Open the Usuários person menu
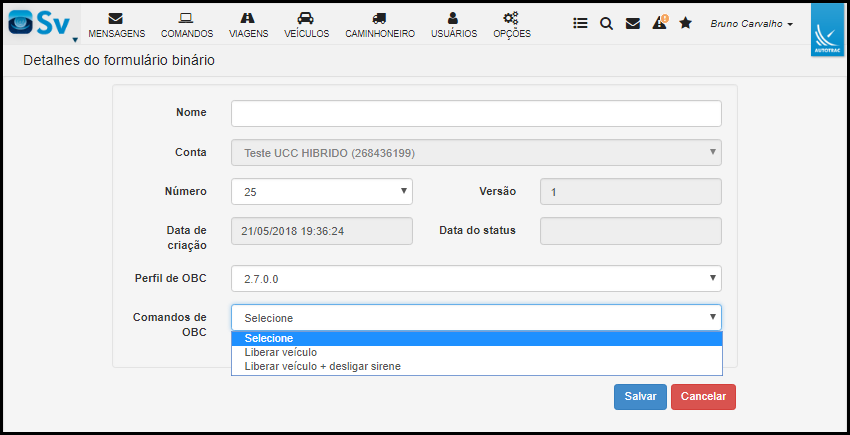The image size is (850, 435). point(453,24)
